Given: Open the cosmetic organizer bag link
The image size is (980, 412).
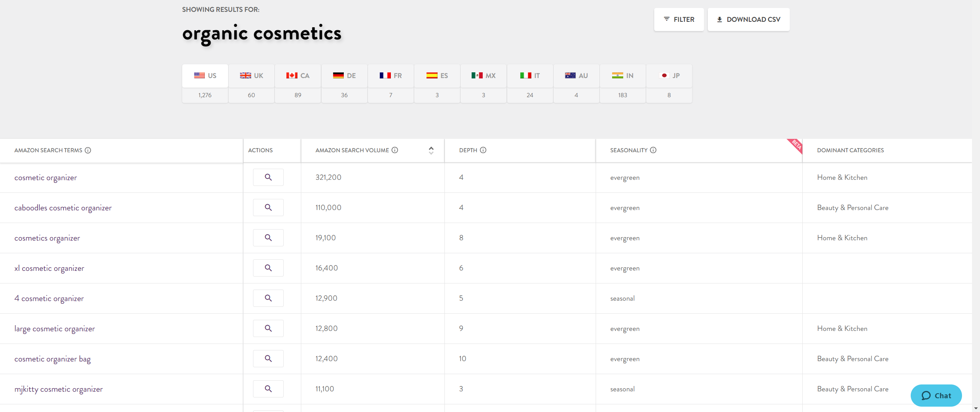Looking at the screenshot, I should [x=52, y=359].
